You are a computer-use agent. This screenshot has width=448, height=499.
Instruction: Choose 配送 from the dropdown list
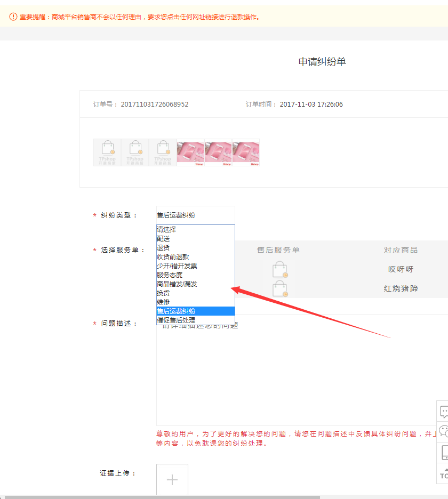click(163, 238)
